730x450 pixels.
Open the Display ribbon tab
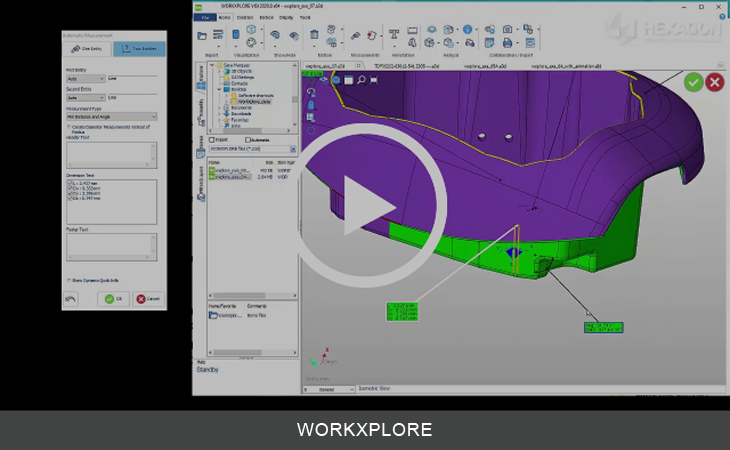click(x=286, y=18)
